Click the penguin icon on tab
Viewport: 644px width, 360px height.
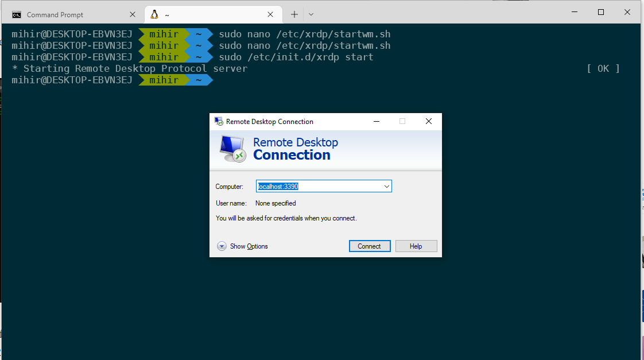154,14
